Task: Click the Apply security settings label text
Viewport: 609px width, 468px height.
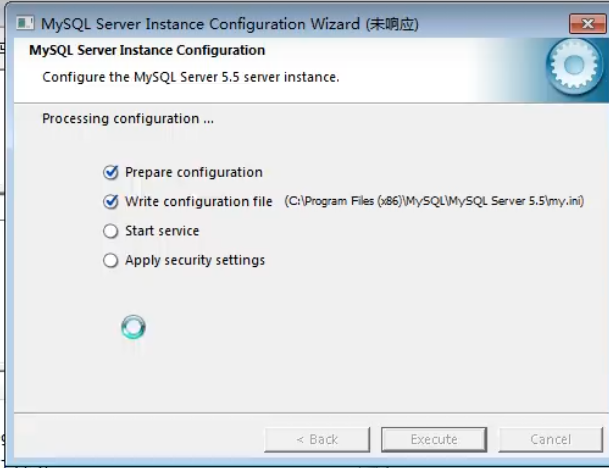Action: 194,260
